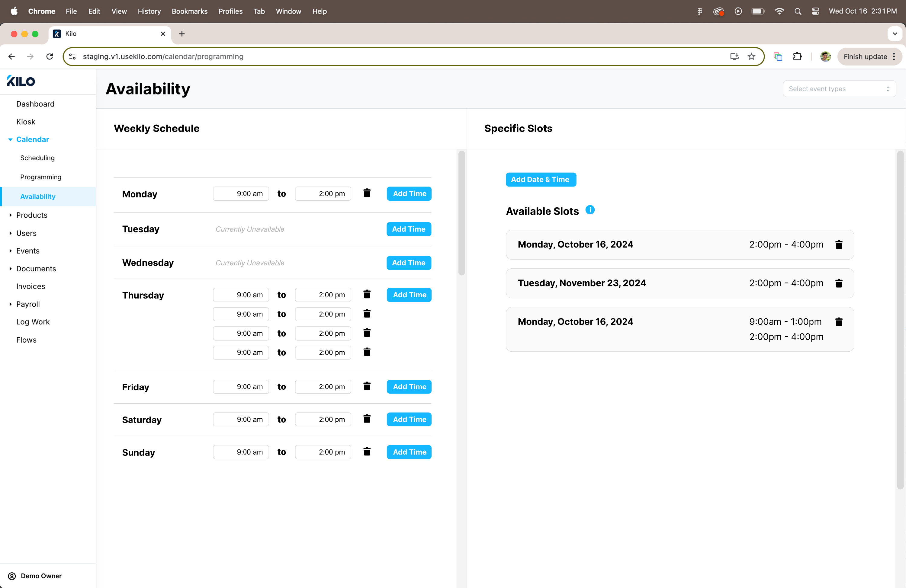
Task: Delete Saturday's time slot
Action: 367,419
